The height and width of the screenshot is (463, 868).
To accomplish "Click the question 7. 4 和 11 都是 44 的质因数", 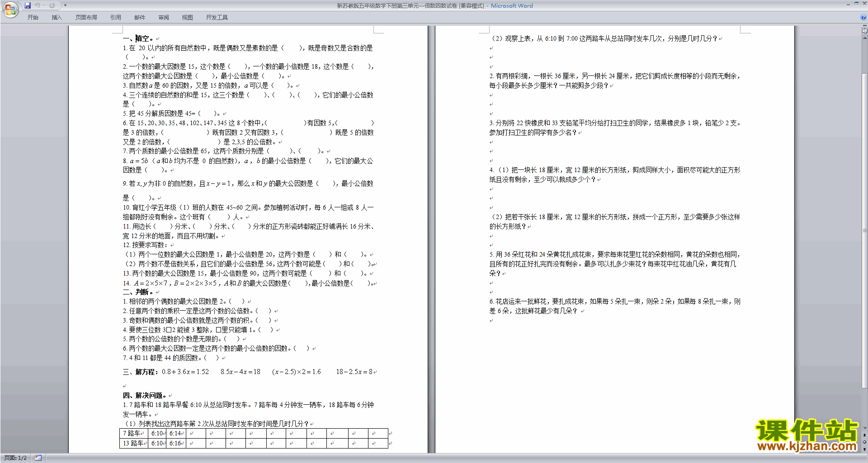I will coord(171,358).
